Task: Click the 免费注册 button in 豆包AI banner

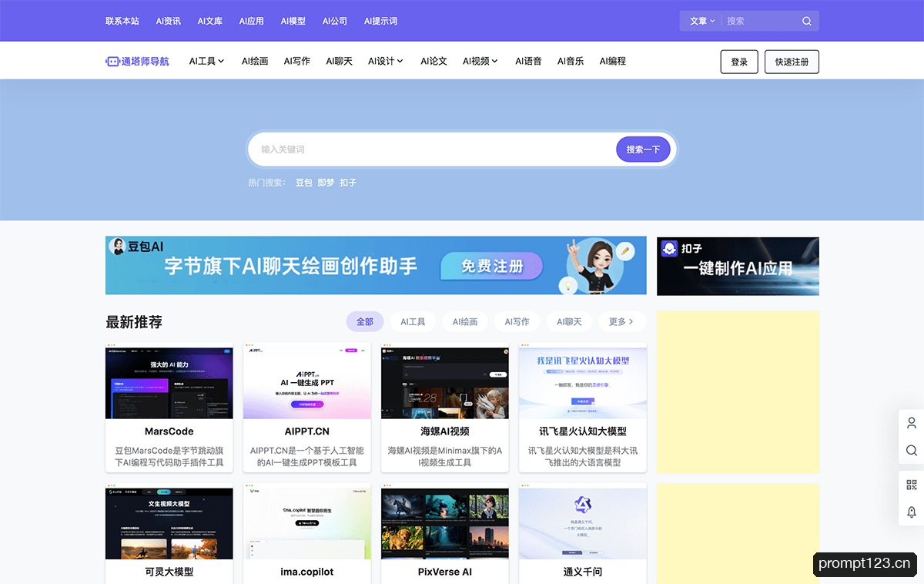Action: (492, 267)
